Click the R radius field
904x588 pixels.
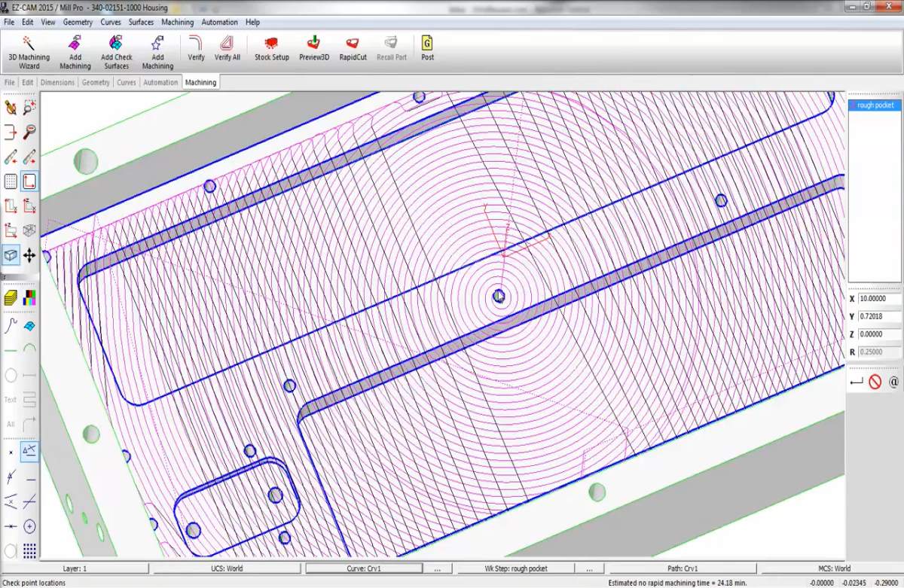(x=880, y=352)
